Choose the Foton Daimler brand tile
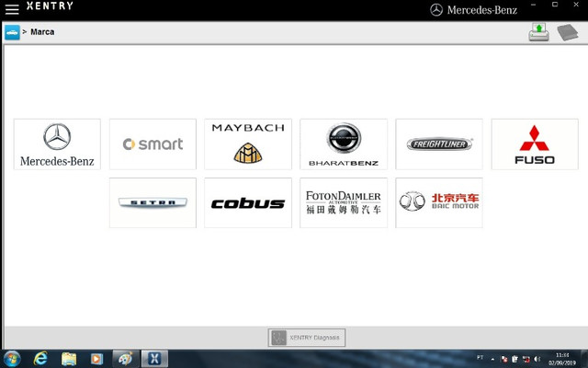 [x=344, y=202]
